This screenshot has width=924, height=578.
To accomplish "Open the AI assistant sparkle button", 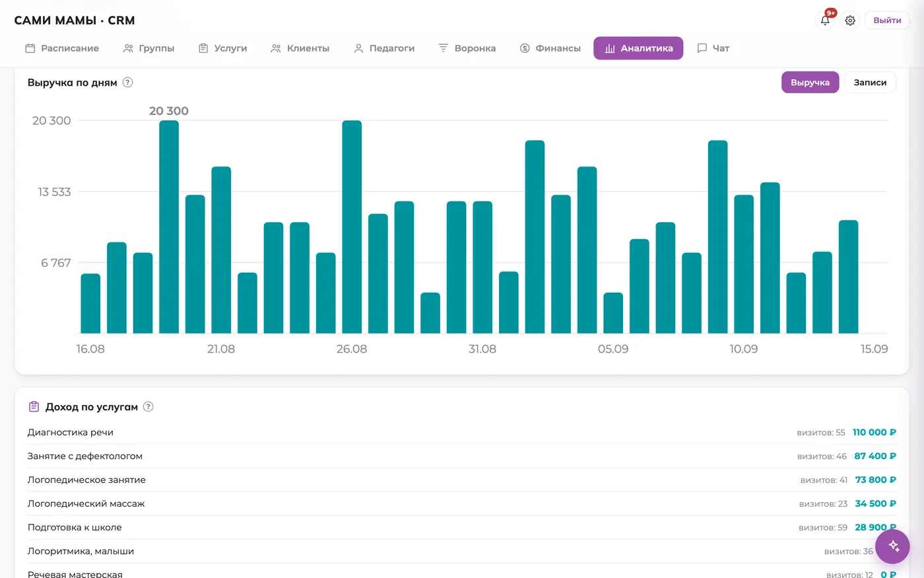I will pos(894,546).
